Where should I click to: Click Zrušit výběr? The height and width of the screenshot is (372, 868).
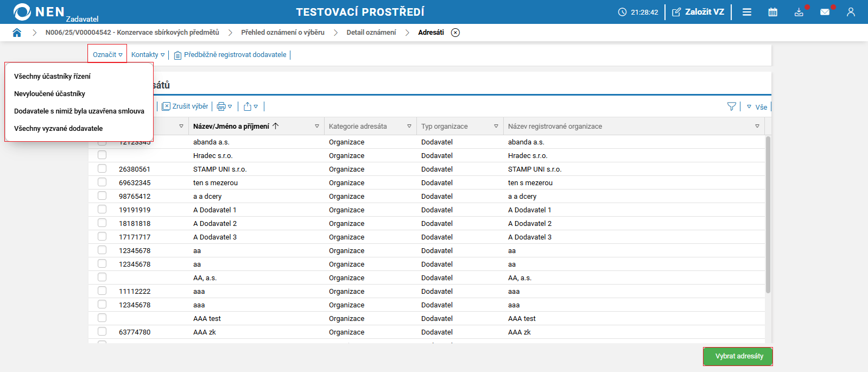[185, 106]
